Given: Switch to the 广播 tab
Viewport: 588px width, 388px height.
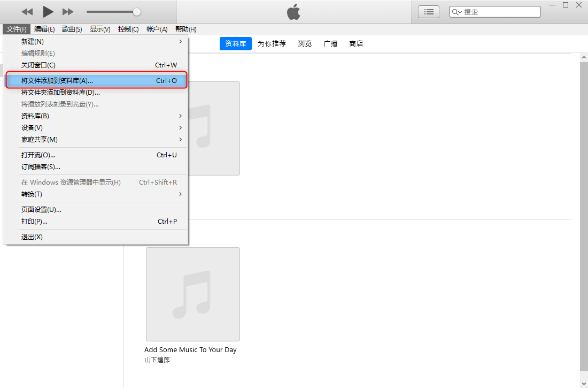Looking at the screenshot, I should tap(330, 43).
